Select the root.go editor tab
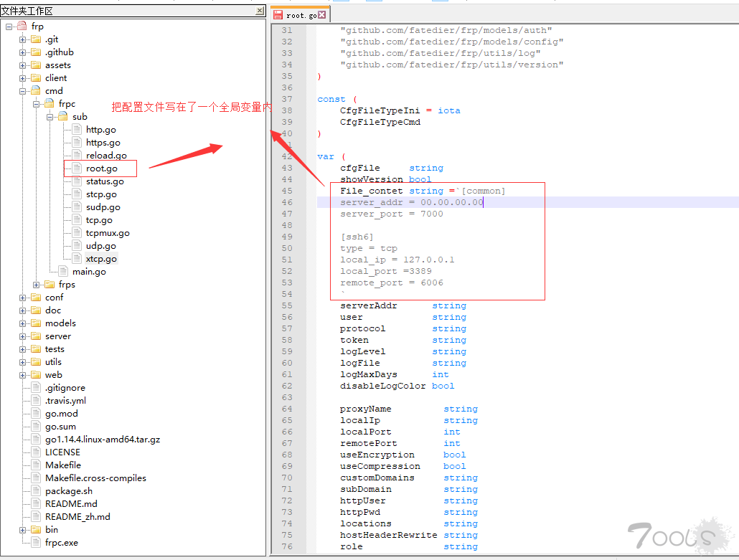 [x=300, y=15]
